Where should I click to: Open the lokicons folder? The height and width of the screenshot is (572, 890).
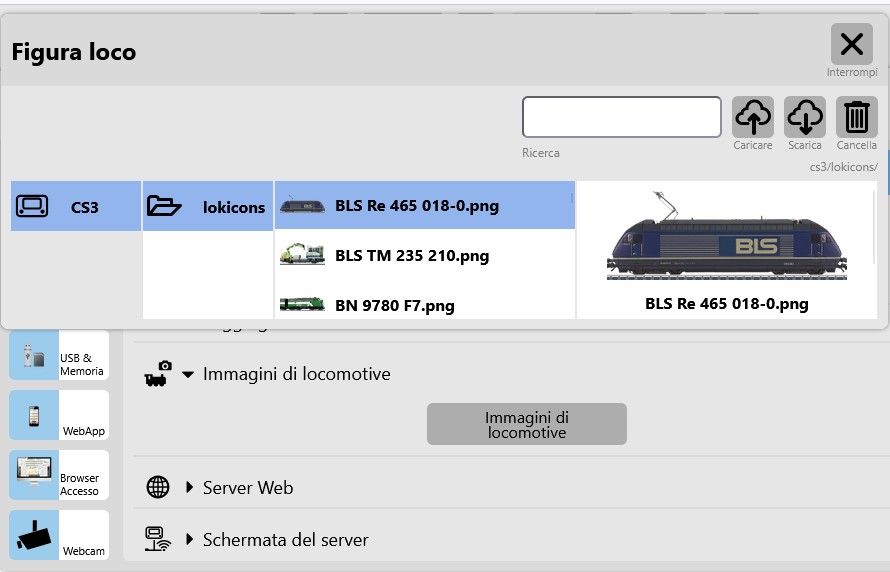(208, 207)
